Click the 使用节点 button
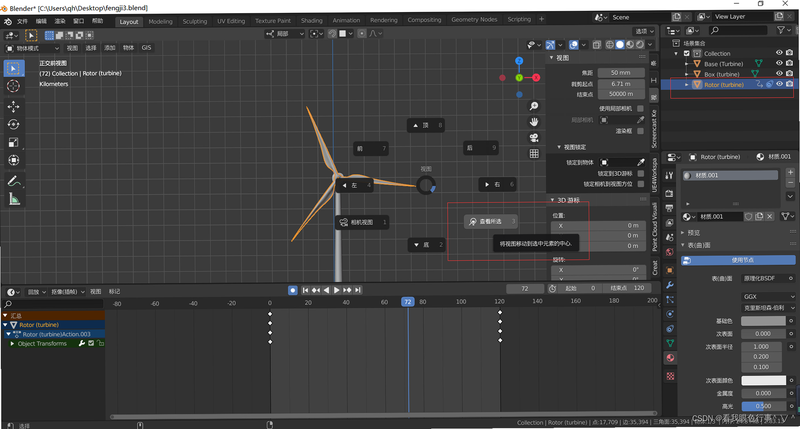The height and width of the screenshot is (429, 800). pyautogui.click(x=738, y=260)
